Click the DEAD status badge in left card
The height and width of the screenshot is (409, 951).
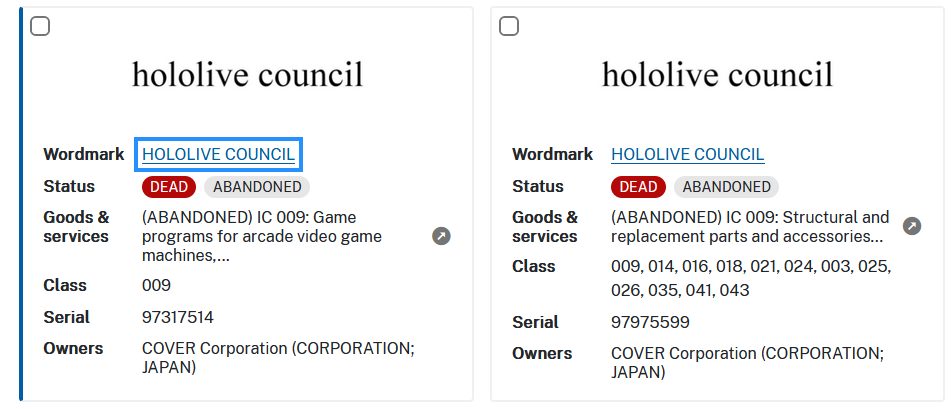point(169,187)
